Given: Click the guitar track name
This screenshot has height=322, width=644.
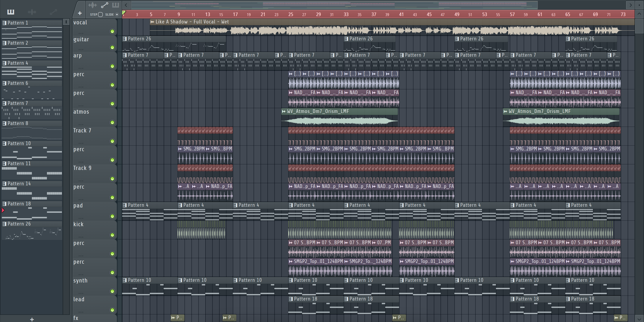Looking at the screenshot, I should click(x=81, y=40).
